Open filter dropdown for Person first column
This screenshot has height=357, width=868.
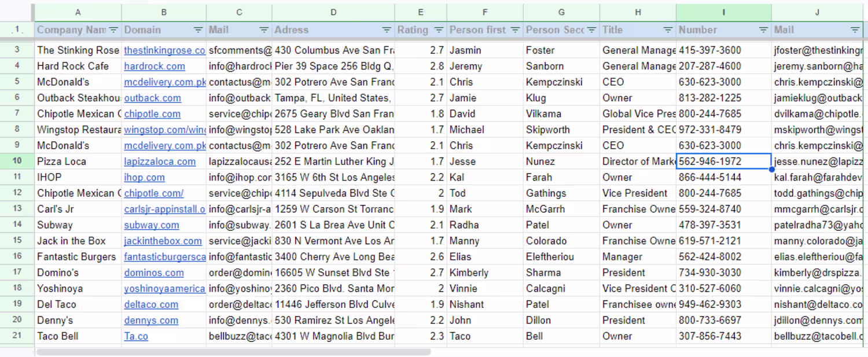click(x=515, y=30)
